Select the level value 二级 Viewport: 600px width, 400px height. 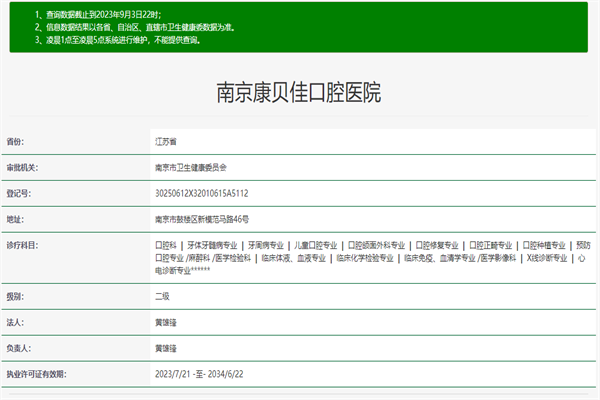pos(162,297)
